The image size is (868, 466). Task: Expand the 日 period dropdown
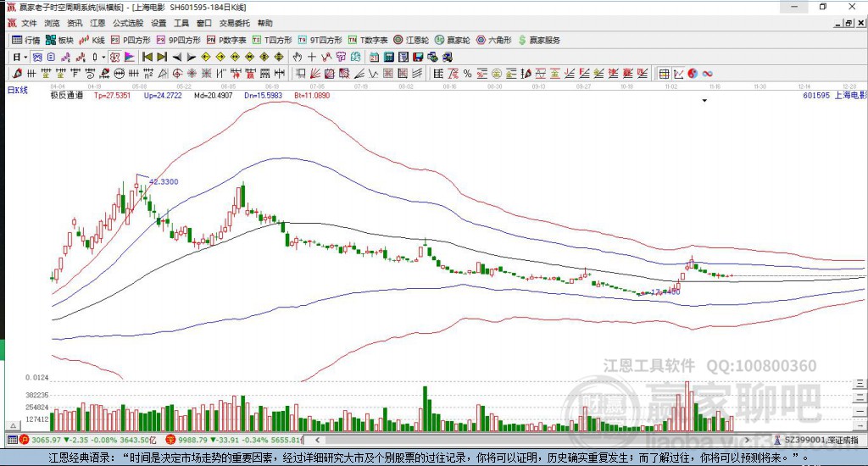[26, 57]
